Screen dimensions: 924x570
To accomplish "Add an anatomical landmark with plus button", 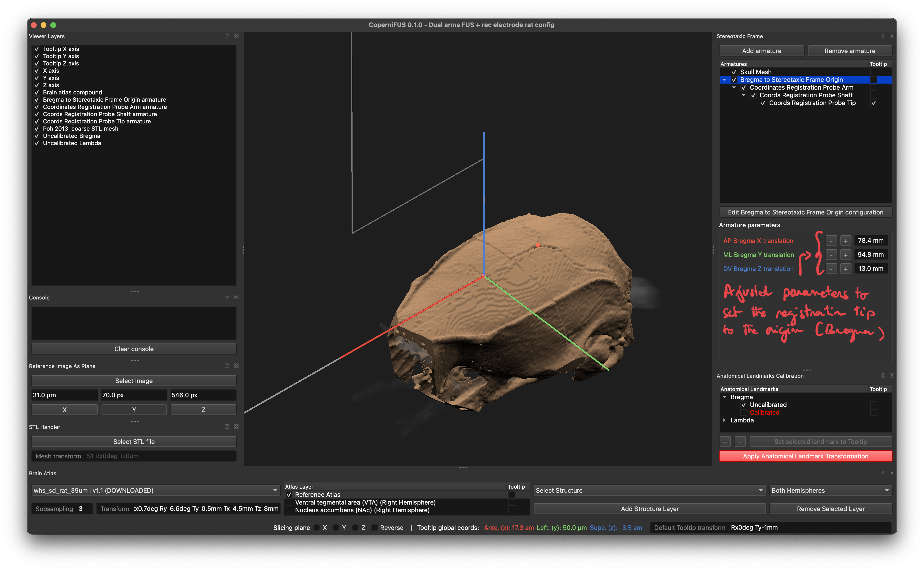I will point(725,442).
